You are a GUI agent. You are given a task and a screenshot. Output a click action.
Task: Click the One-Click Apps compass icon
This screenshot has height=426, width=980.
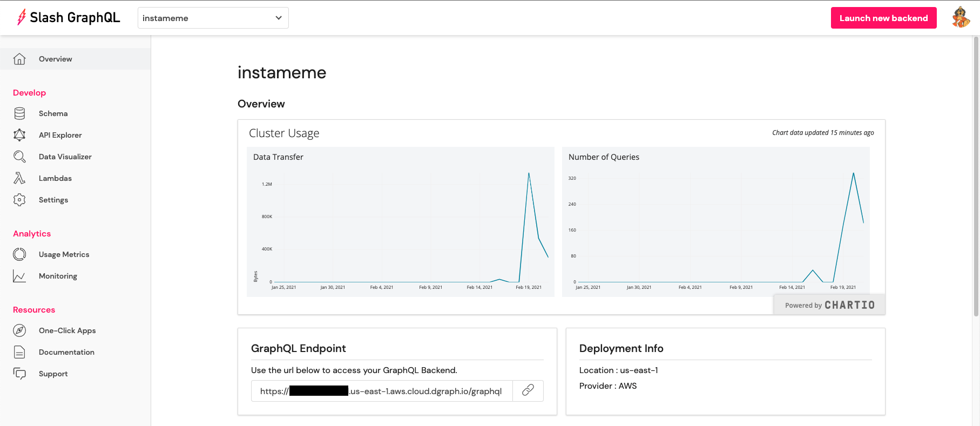pyautogui.click(x=19, y=330)
